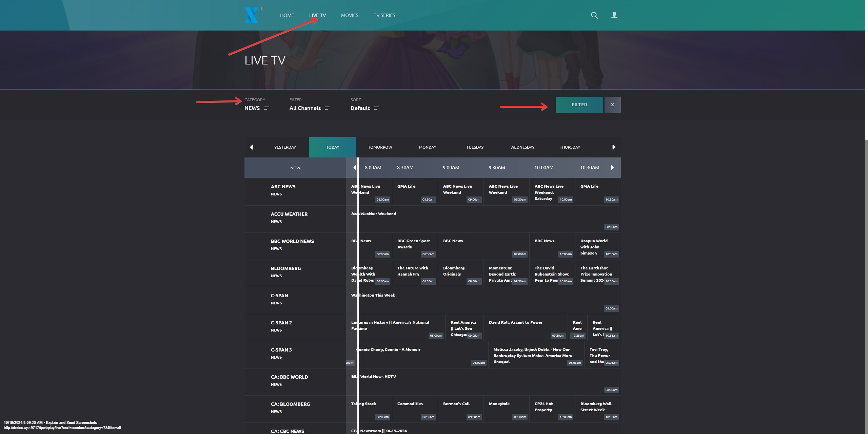Select Melissa Jacoby, Unjust Debts program
The height and width of the screenshot is (434, 868).
tap(536, 355)
